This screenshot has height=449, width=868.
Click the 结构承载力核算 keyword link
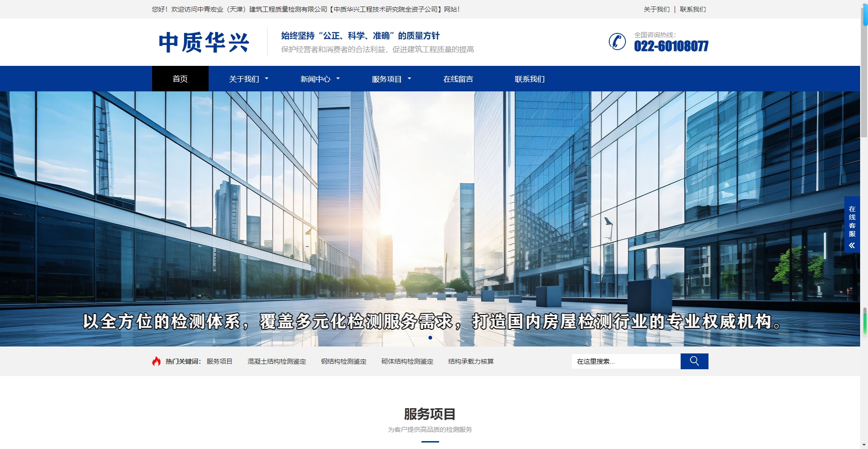pyautogui.click(x=471, y=361)
